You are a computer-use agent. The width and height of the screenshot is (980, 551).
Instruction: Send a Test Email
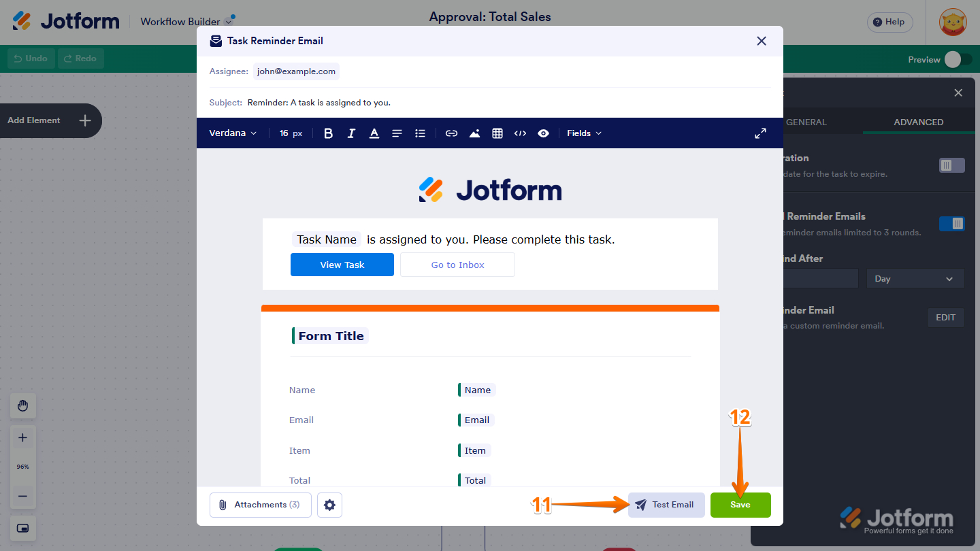tap(666, 505)
